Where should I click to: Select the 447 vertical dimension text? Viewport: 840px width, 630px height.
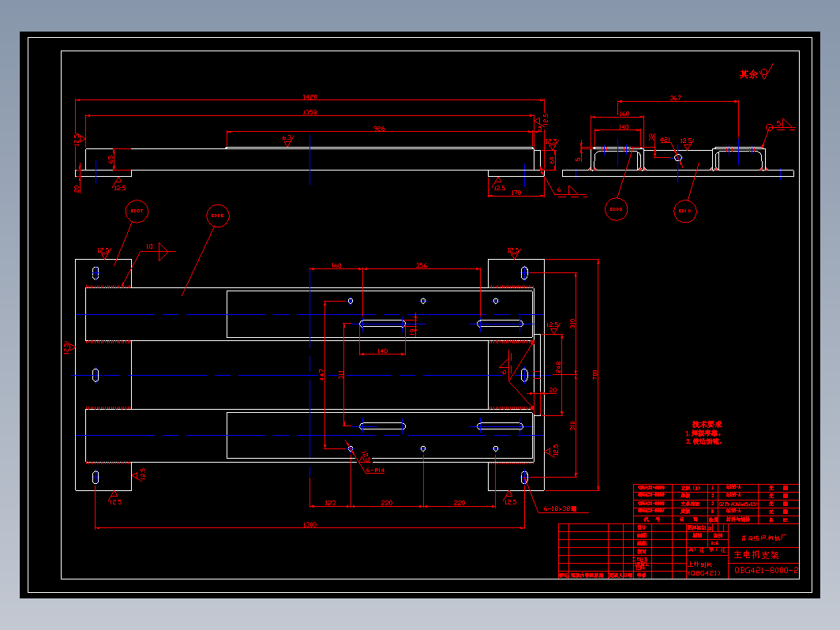321,374
